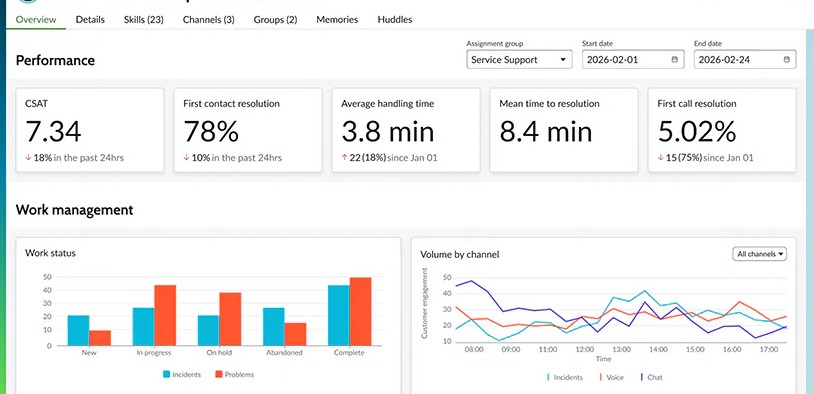Click the Work management section heading

74,210
